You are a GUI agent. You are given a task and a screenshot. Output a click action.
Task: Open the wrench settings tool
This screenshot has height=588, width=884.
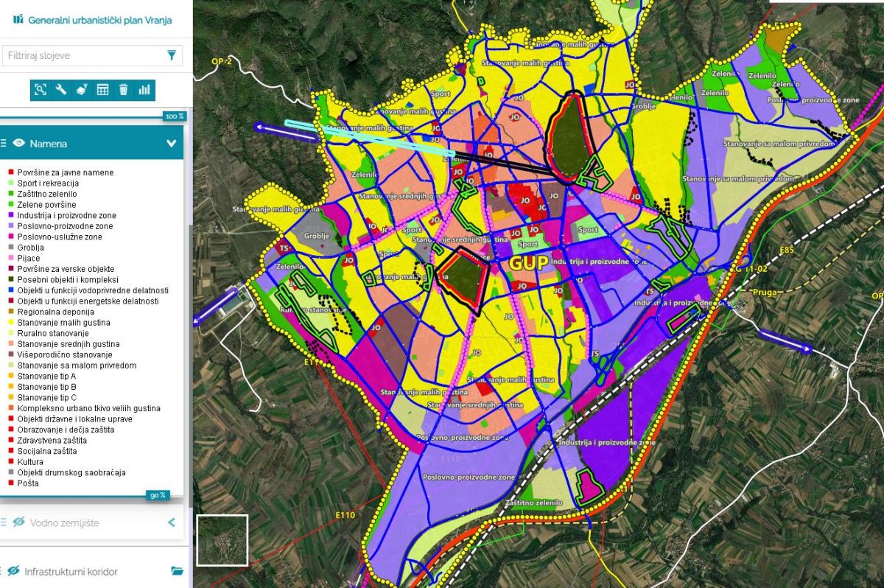[61, 90]
